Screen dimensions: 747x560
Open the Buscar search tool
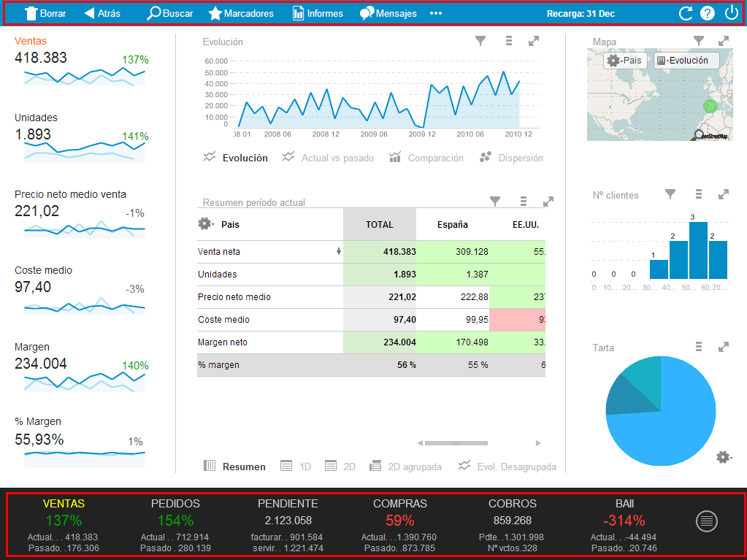[154, 13]
